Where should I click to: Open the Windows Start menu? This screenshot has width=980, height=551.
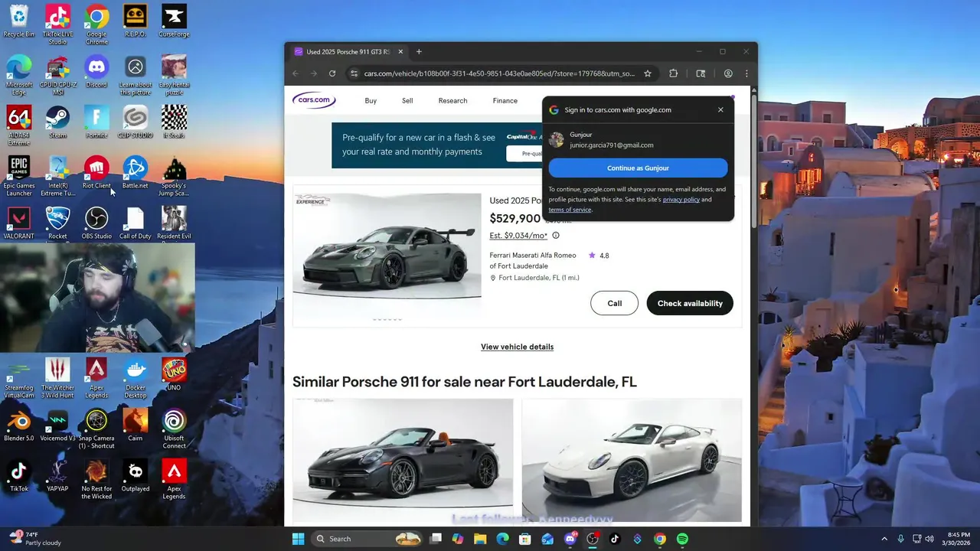point(298,539)
